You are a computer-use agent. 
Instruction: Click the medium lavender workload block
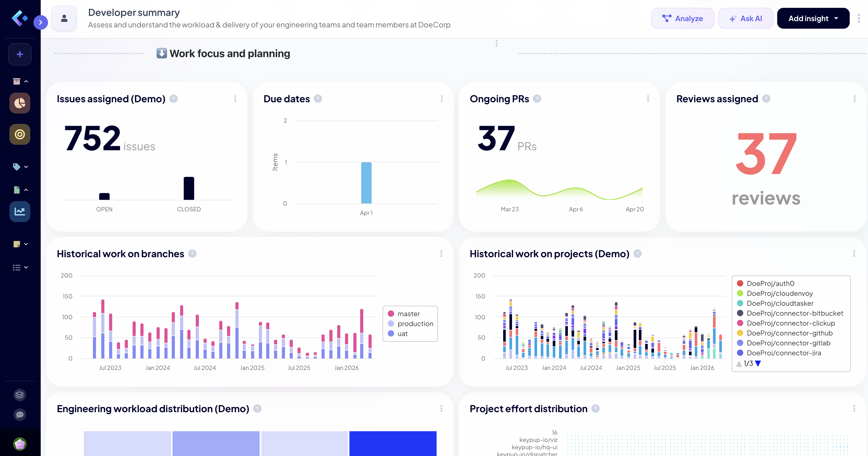[x=216, y=443]
